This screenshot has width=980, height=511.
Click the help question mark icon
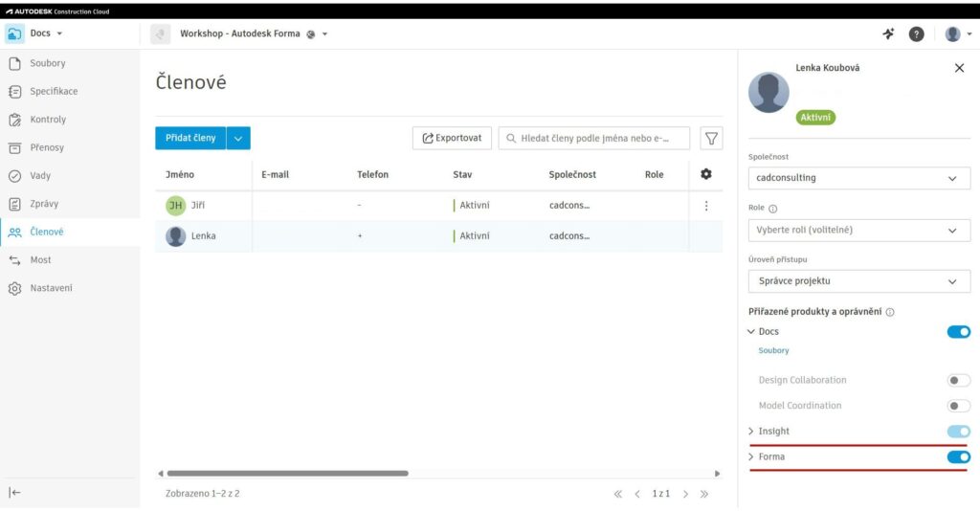click(x=916, y=33)
